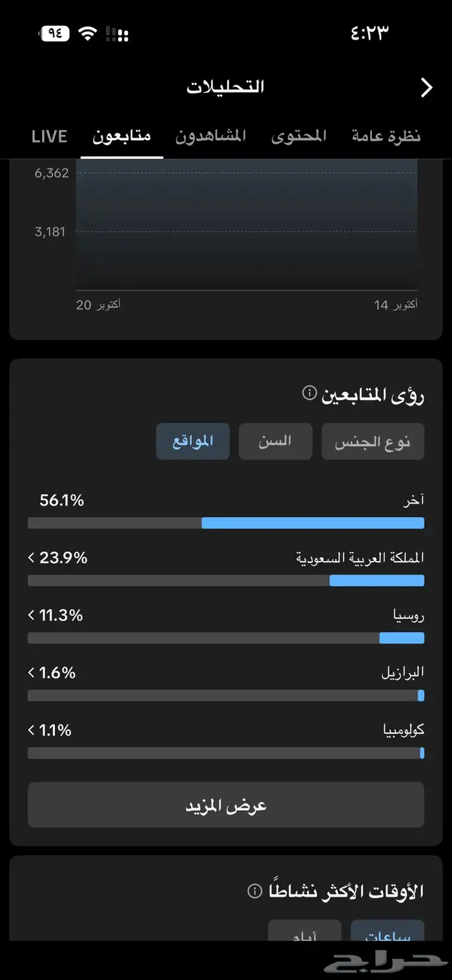The width and height of the screenshot is (452, 980).
Task: Tap info icon beside الأوقات الأكثر نشاطًا
Action: coord(255,891)
